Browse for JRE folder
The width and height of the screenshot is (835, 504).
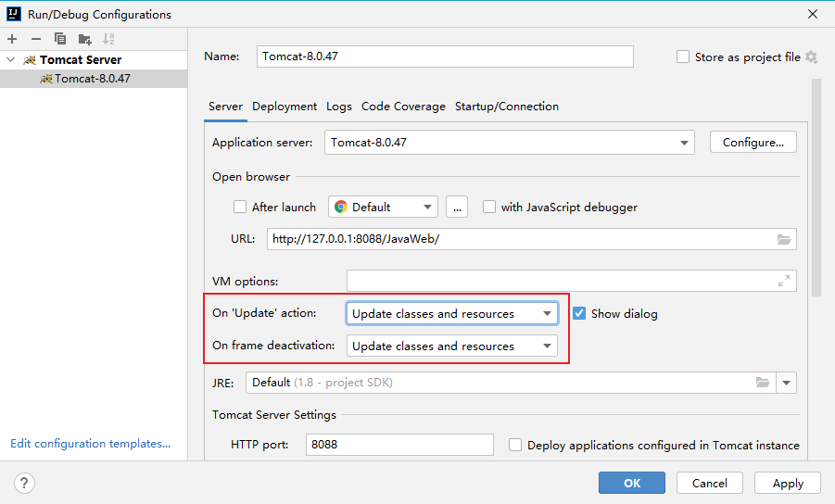763,382
